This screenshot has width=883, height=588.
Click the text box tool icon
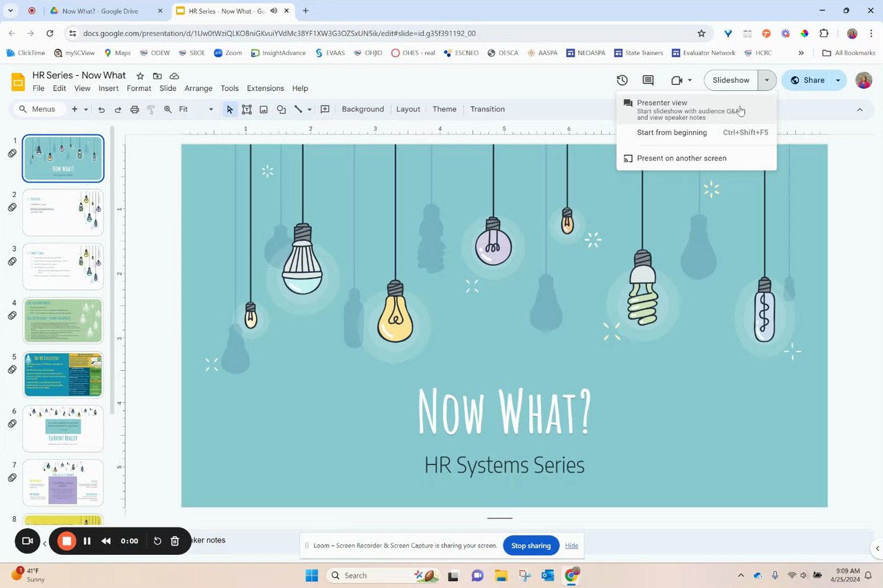coord(246,109)
